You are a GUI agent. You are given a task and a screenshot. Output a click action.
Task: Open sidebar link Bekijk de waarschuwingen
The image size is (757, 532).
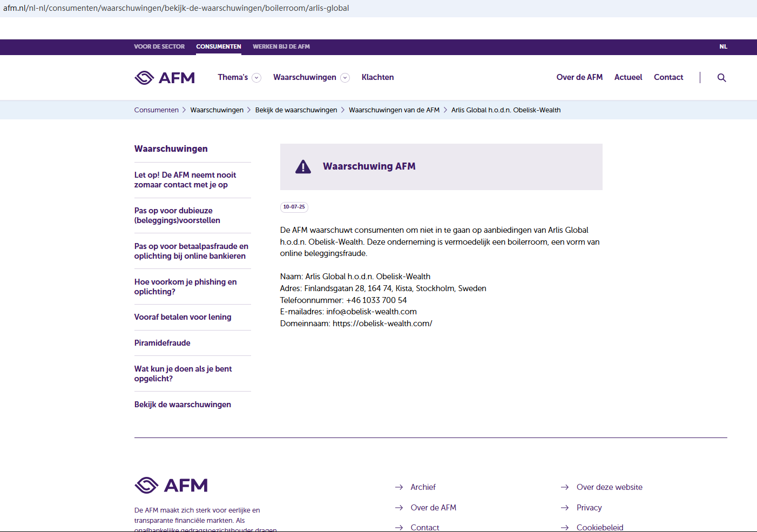coord(183,405)
